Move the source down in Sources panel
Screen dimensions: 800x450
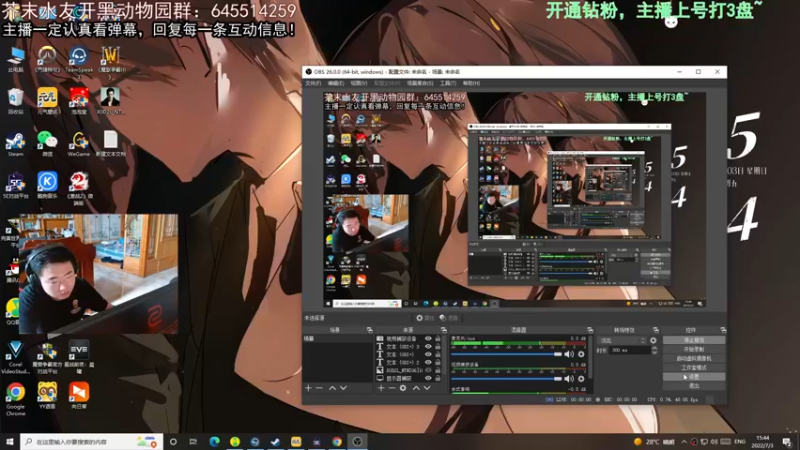427,388
